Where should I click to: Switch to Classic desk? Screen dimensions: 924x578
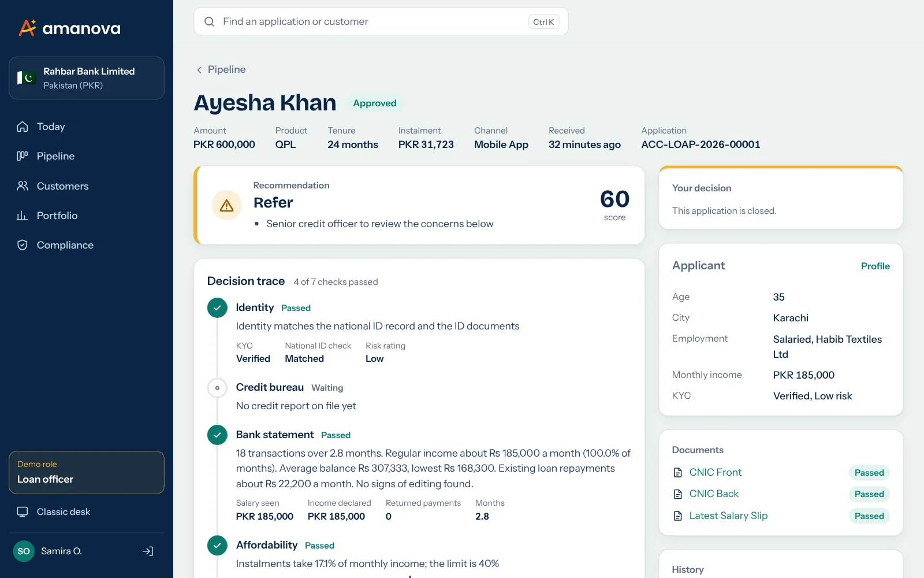coord(87,512)
